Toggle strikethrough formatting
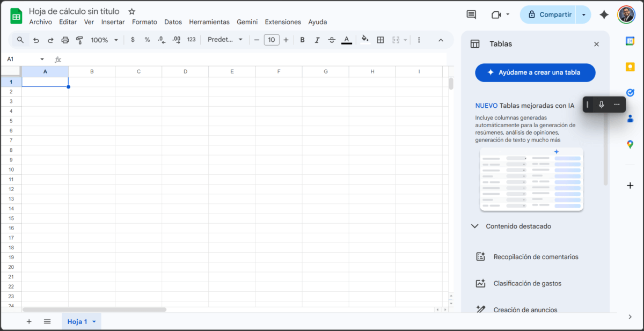 point(332,40)
